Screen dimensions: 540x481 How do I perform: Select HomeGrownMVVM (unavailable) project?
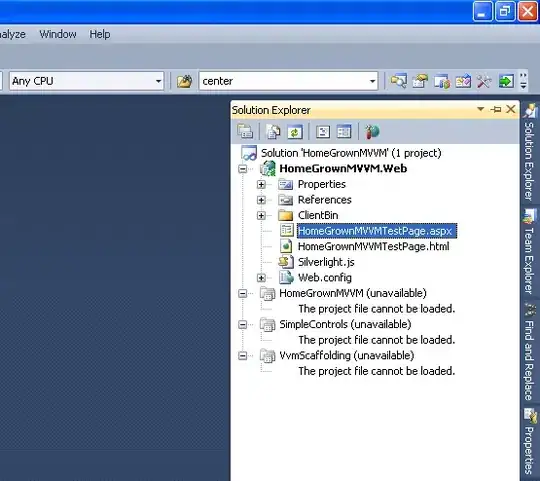(353, 293)
